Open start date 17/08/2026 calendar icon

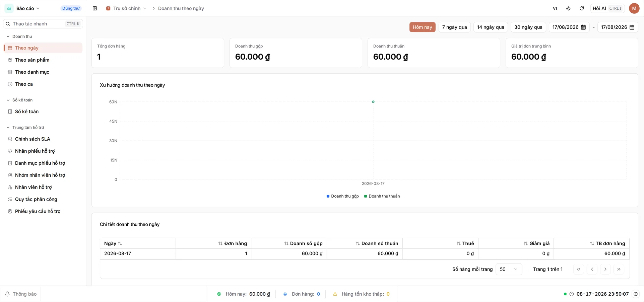[x=583, y=27]
